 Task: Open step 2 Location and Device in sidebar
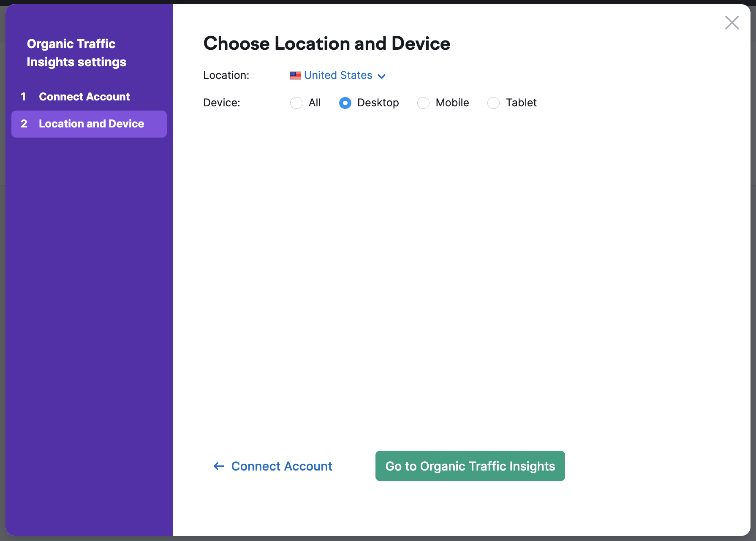pyautogui.click(x=89, y=124)
